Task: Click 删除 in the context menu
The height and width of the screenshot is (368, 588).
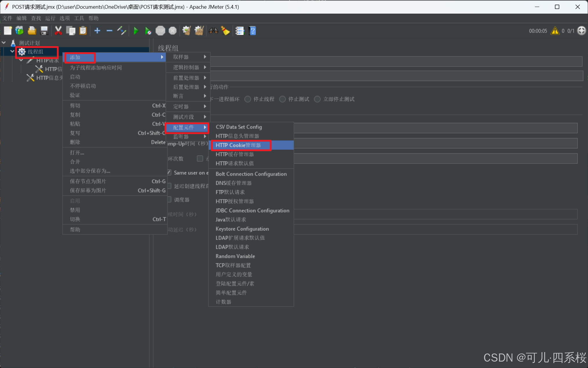Action: coord(75,142)
